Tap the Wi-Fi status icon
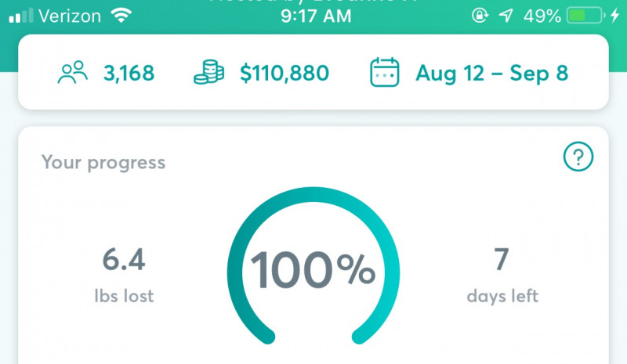 click(121, 16)
